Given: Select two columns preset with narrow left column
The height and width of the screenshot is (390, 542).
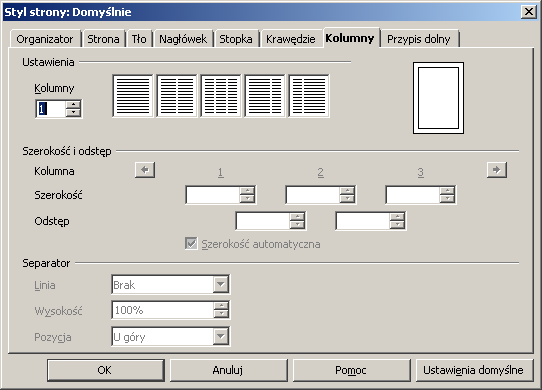Looking at the screenshot, I should click(x=309, y=96).
